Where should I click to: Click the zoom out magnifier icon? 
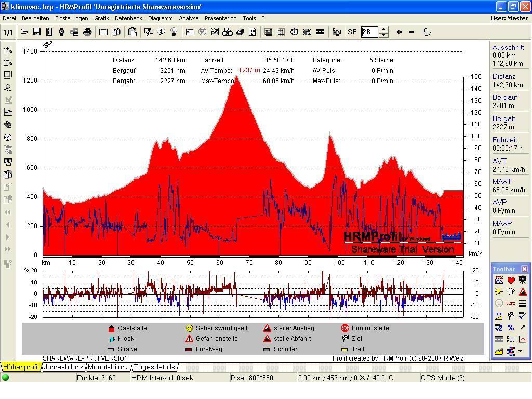pos(8,62)
